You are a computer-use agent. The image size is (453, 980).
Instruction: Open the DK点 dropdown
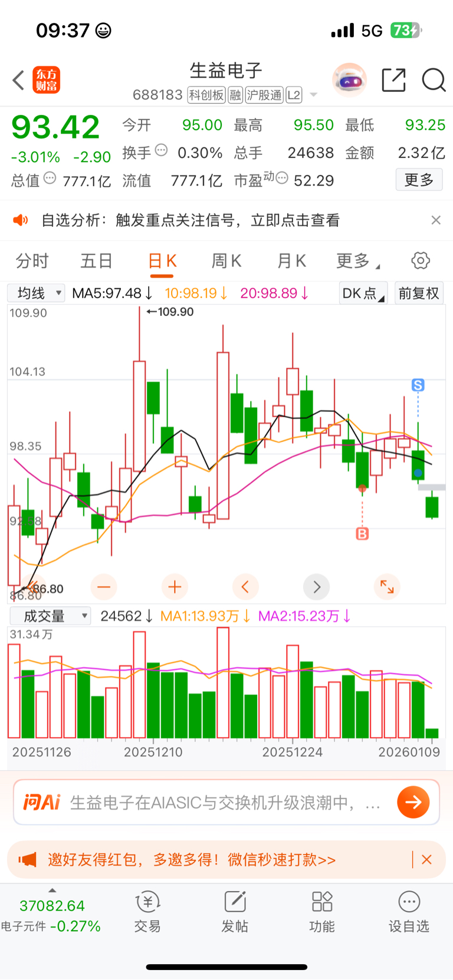(363, 293)
